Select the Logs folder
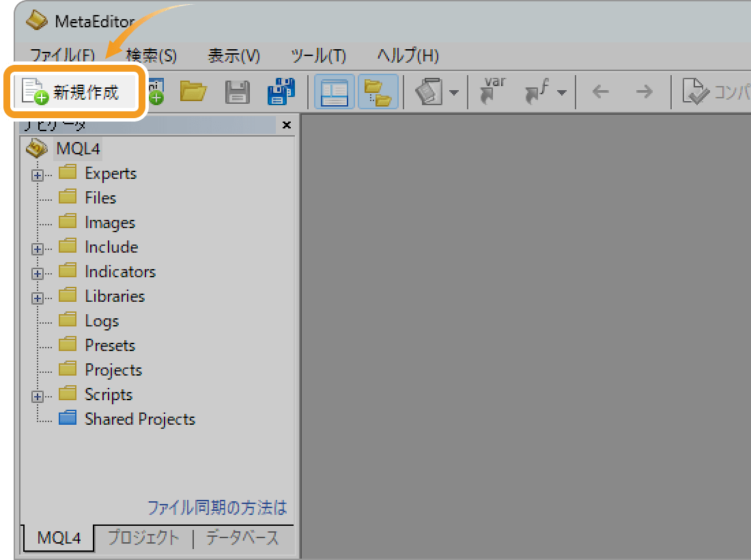This screenshot has height=560, width=751. pyautogui.click(x=102, y=321)
